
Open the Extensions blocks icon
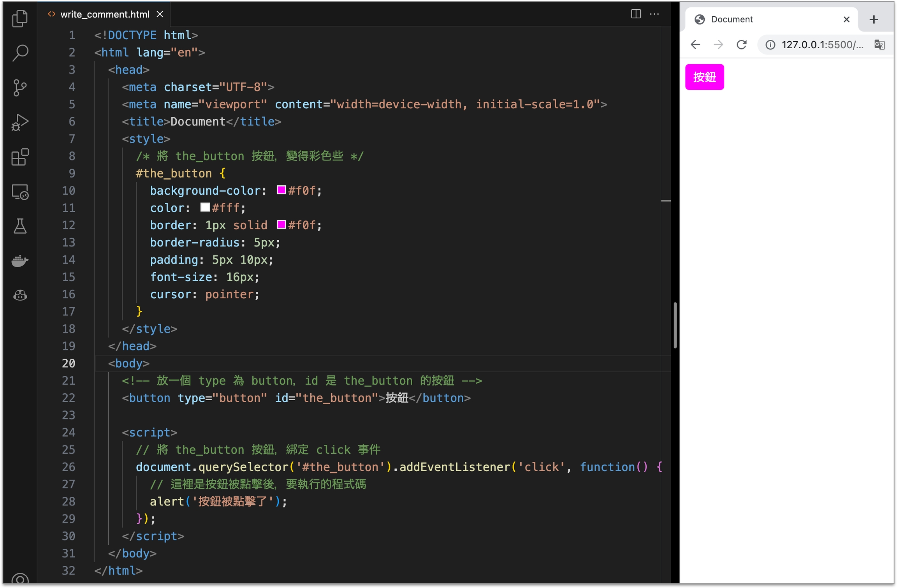(20, 157)
